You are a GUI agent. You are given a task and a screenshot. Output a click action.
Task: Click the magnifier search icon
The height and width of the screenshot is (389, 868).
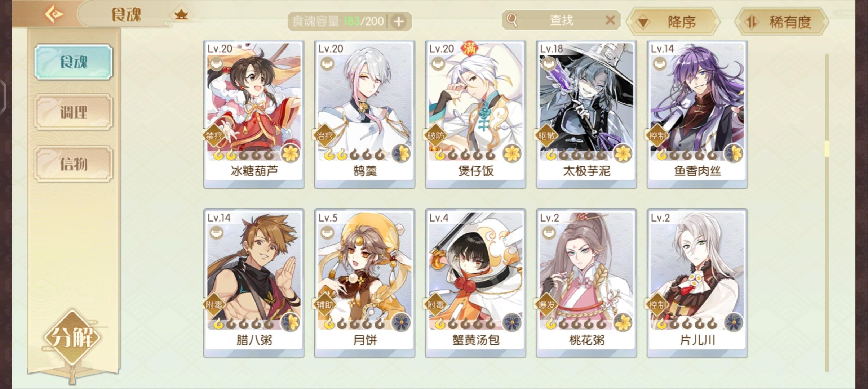coord(511,20)
